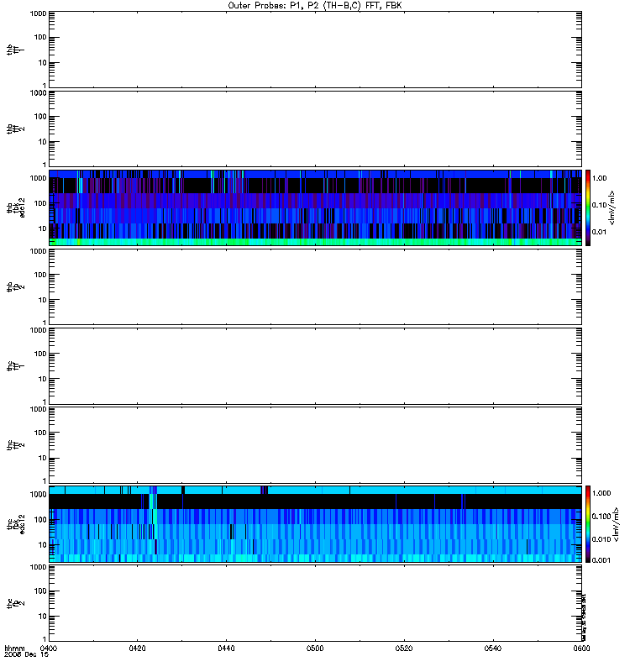Click the green band at bottom of thb spectrogram
This screenshot has width=630, height=672.
pos(315,242)
